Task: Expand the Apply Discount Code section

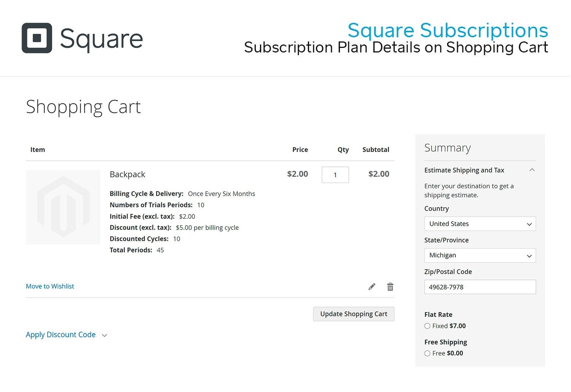Action: tap(61, 335)
